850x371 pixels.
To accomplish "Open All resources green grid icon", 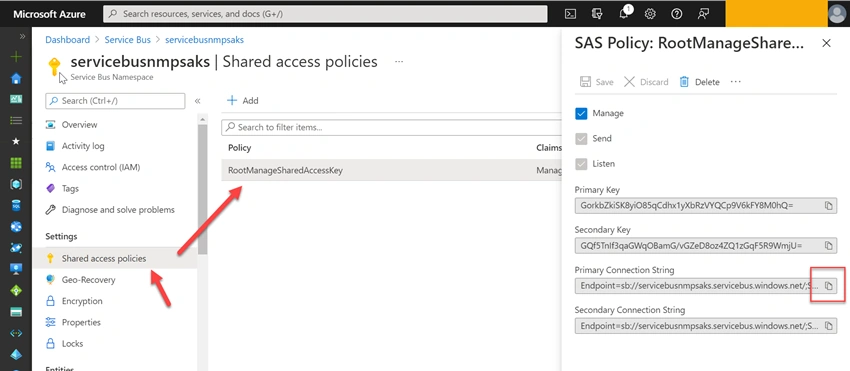I will (x=16, y=163).
